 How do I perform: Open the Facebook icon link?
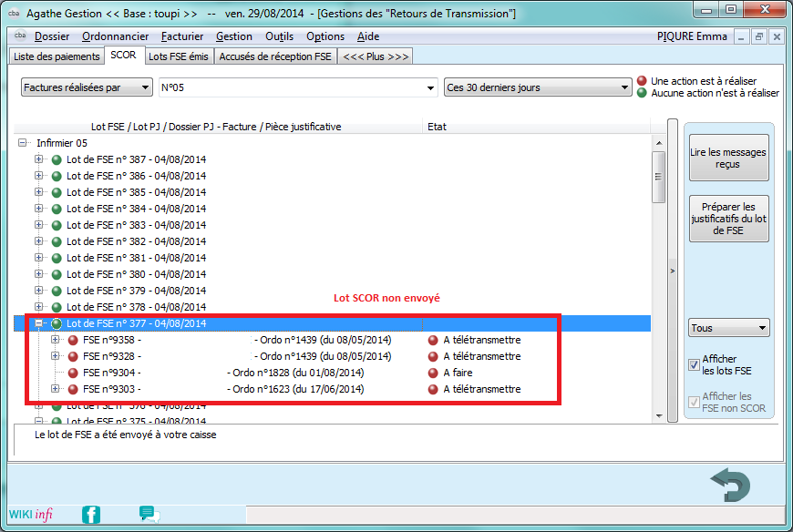91,515
